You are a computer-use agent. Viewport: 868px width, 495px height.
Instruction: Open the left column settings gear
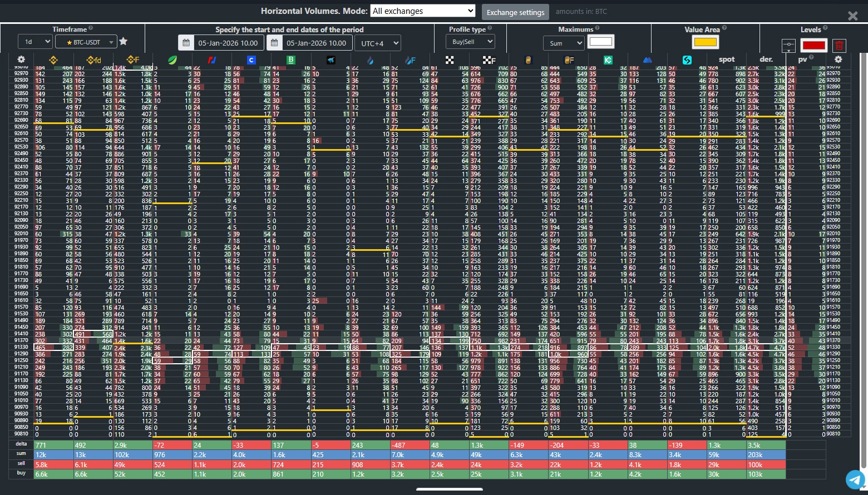point(21,60)
